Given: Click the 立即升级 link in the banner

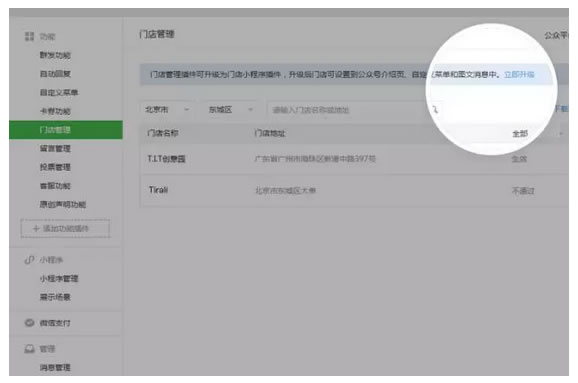Looking at the screenshot, I should coord(519,74).
